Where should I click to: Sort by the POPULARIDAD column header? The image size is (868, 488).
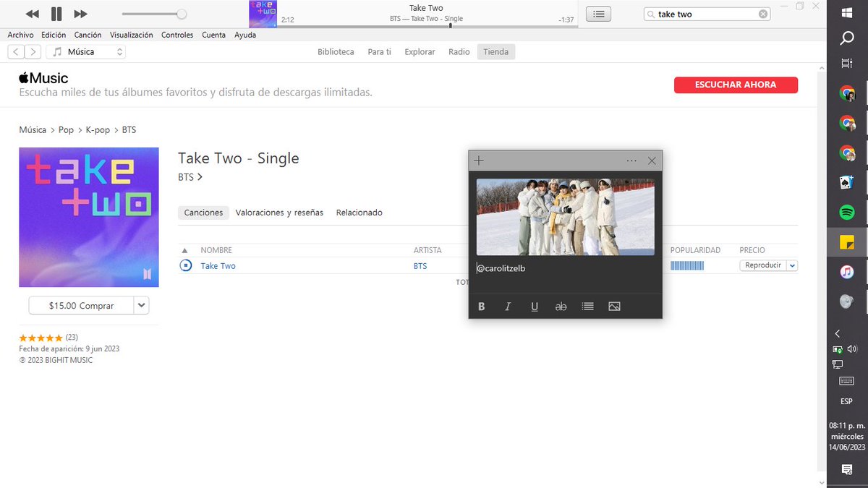[695, 250]
